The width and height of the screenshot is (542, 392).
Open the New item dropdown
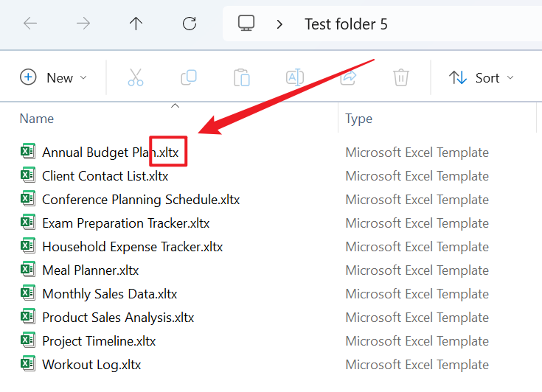[x=53, y=77]
